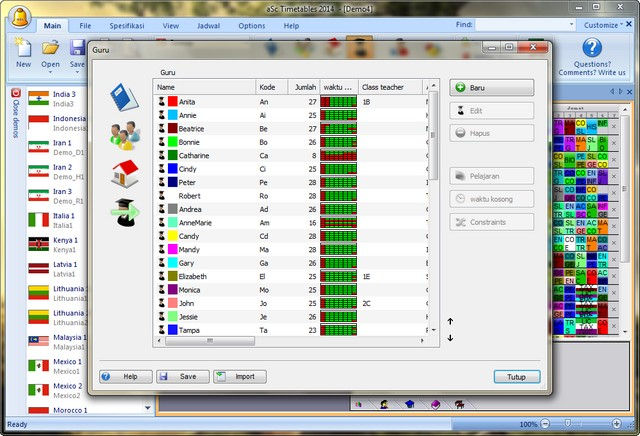Image resolution: width=640 pixels, height=436 pixels.
Task: Expand the Open button dropdown arrow
Action: 50,73
